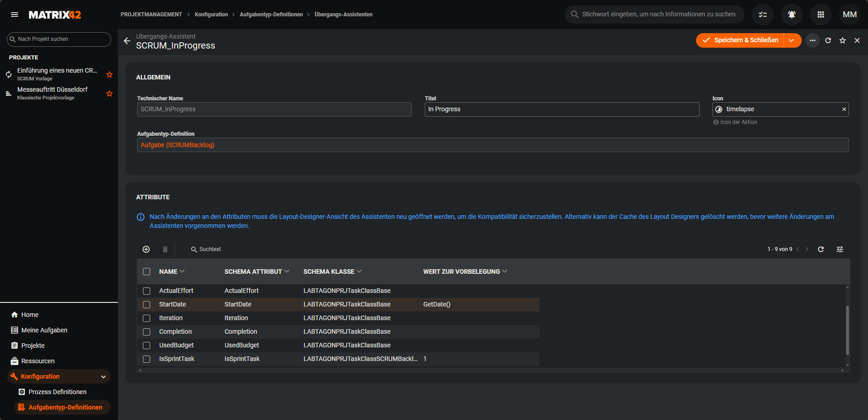This screenshot has width=868, height=420.
Task: Open the notifications bell icon
Action: coord(791,15)
